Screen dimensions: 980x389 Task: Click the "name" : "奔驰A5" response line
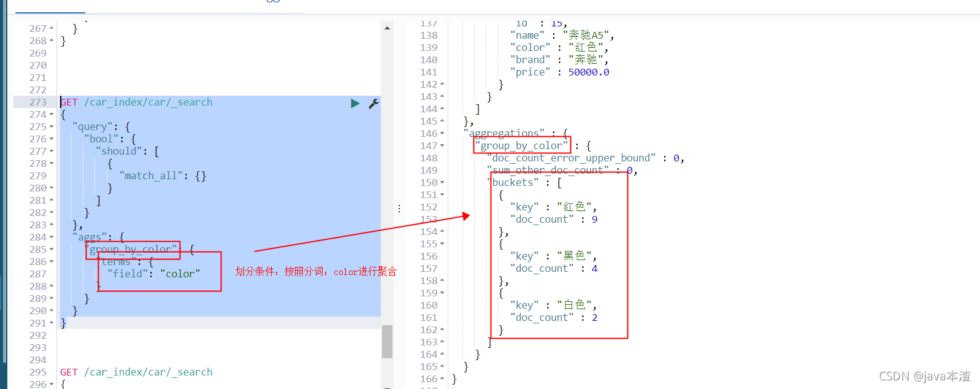[562, 36]
